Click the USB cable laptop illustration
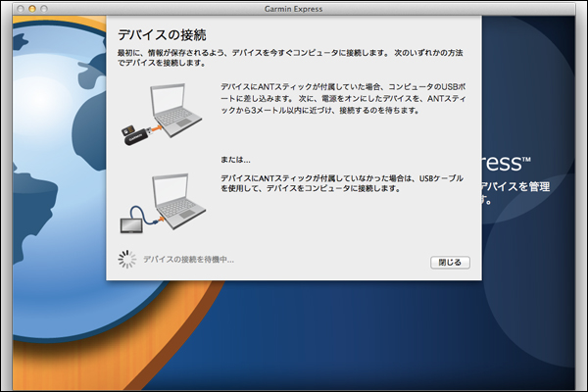588x392 pixels. pos(163,203)
